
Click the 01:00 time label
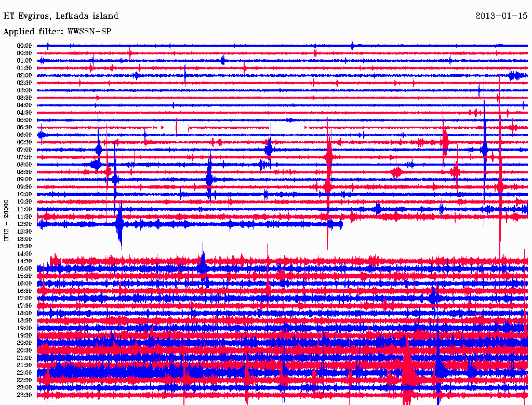[x=24, y=61]
